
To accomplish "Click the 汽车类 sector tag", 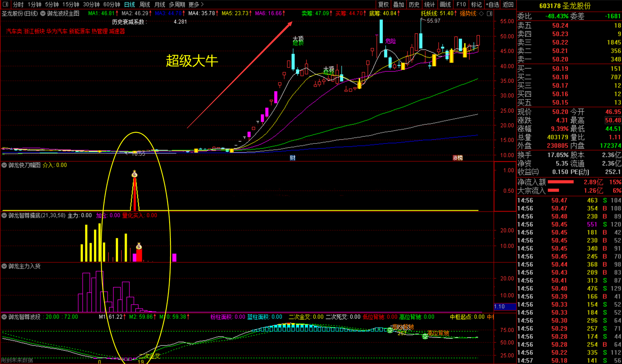I will [x=14, y=31].
